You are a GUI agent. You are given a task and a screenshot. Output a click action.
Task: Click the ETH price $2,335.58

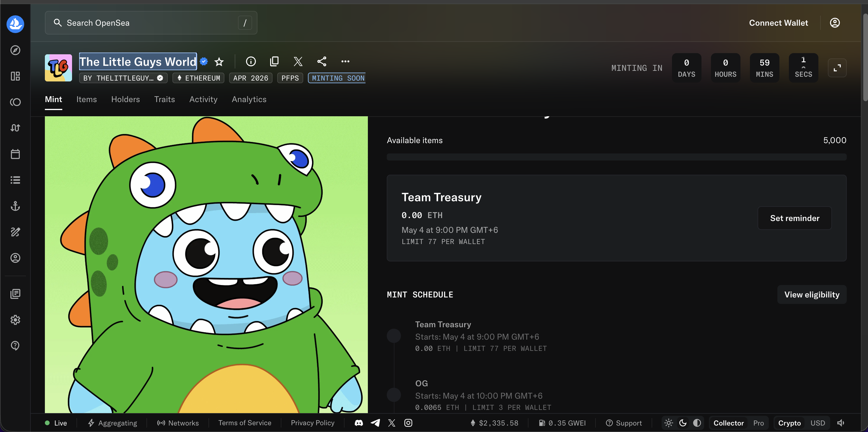point(494,423)
